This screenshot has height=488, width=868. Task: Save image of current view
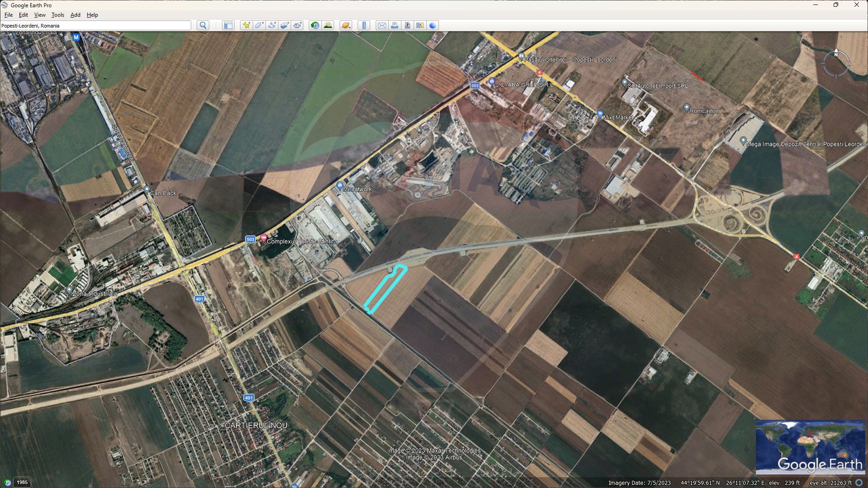[407, 25]
